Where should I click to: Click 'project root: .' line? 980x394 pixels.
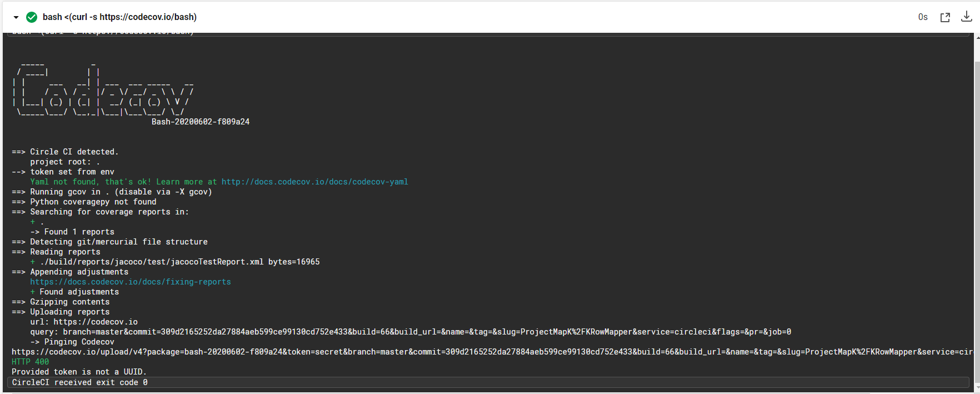(x=65, y=162)
